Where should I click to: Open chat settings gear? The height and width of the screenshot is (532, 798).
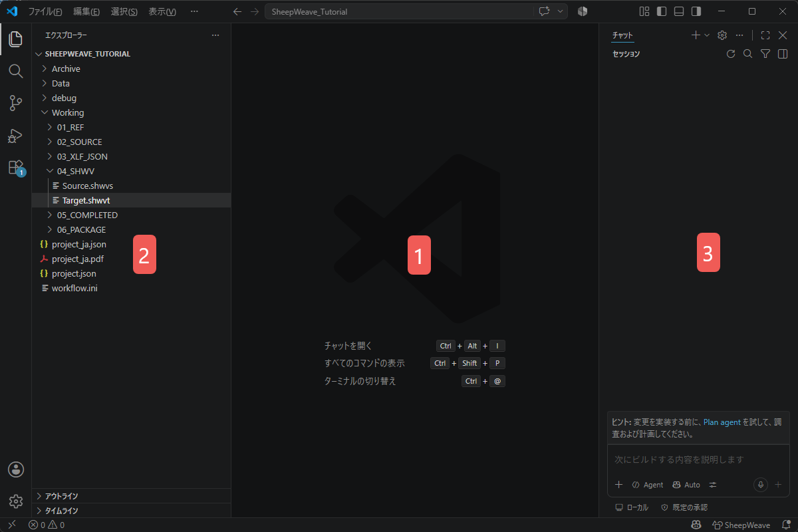[x=722, y=35]
